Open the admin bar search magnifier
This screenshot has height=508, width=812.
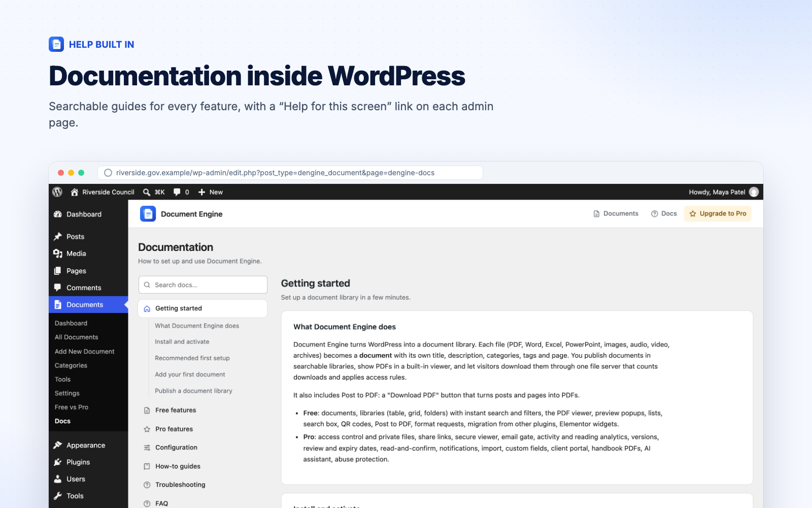point(147,192)
